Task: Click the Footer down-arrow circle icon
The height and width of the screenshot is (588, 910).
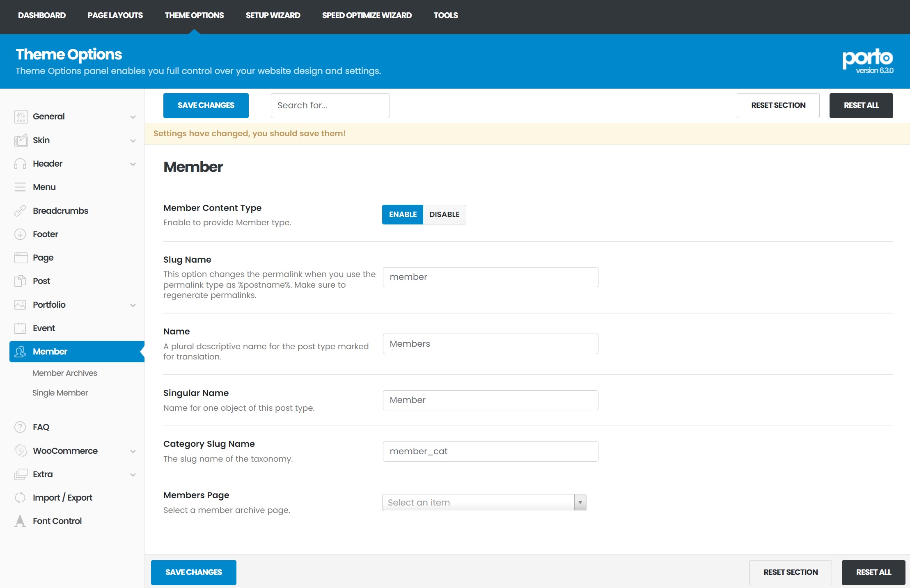Action: [20, 234]
